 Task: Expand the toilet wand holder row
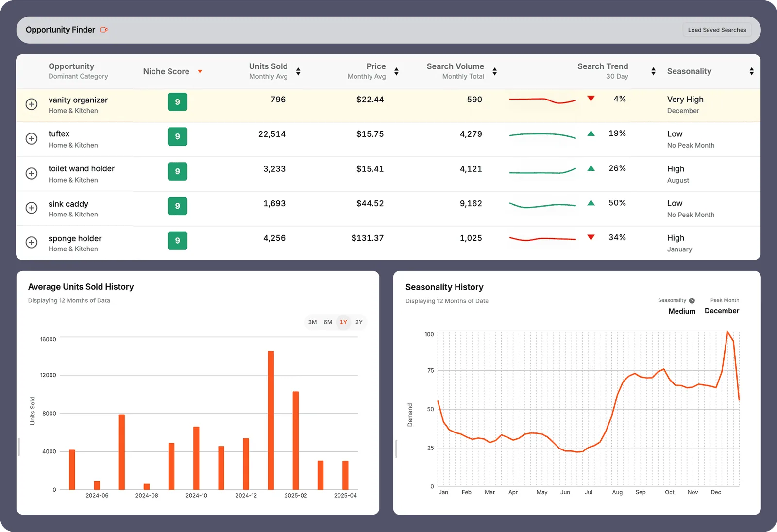(32, 173)
